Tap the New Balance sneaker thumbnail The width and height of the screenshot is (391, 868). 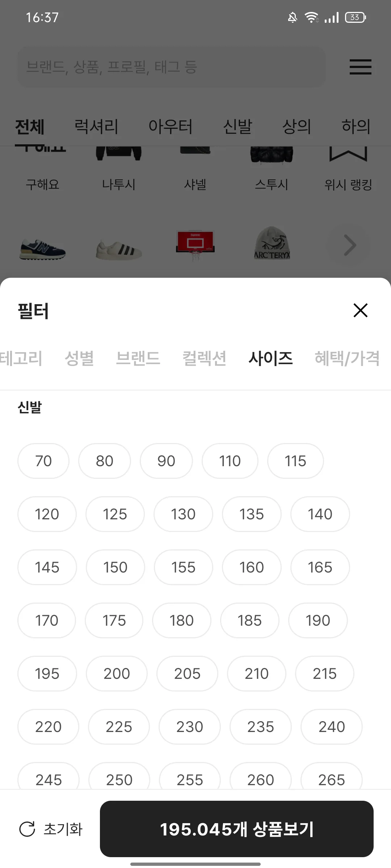pyautogui.click(x=42, y=249)
